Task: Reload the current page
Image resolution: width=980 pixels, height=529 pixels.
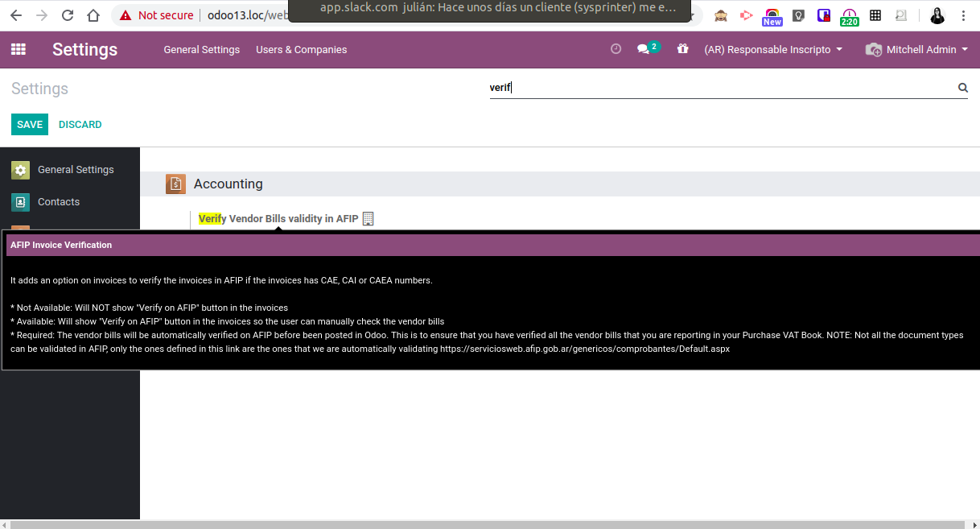Action: point(68,15)
